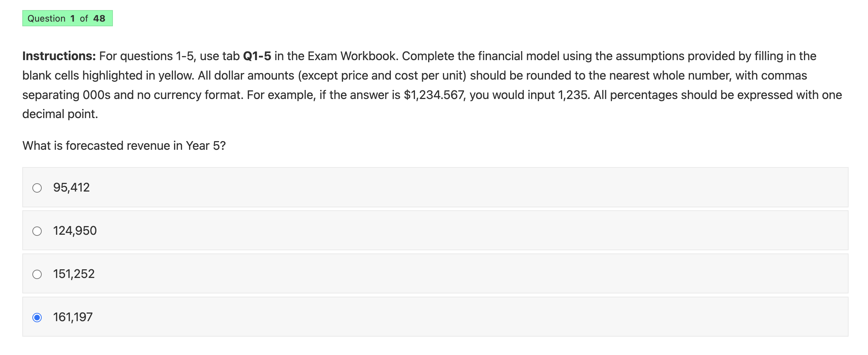The image size is (868, 355).
Task: Click the Question 1 of 48 badge
Action: [68, 18]
